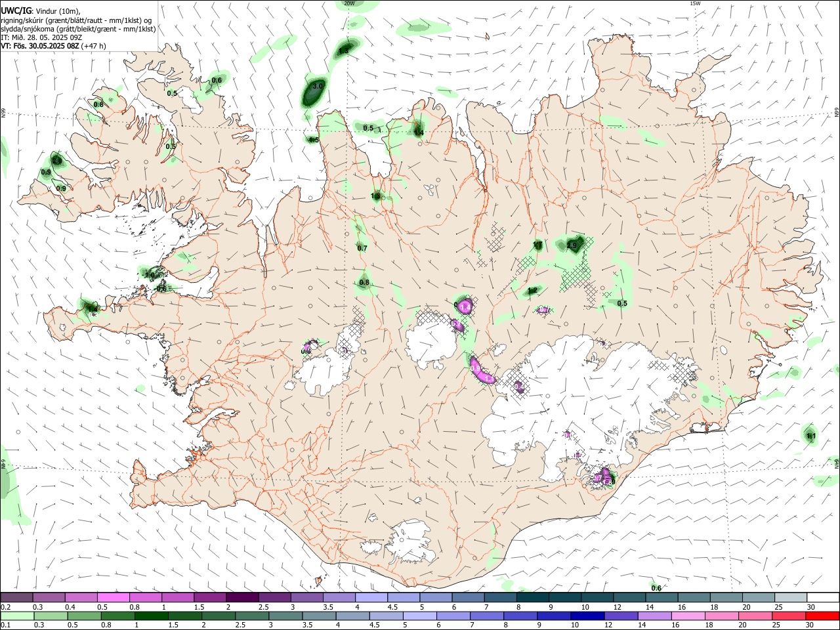Click the '3.0' value in large offshore green blob
Screen dimensions: 840x630
(318, 86)
